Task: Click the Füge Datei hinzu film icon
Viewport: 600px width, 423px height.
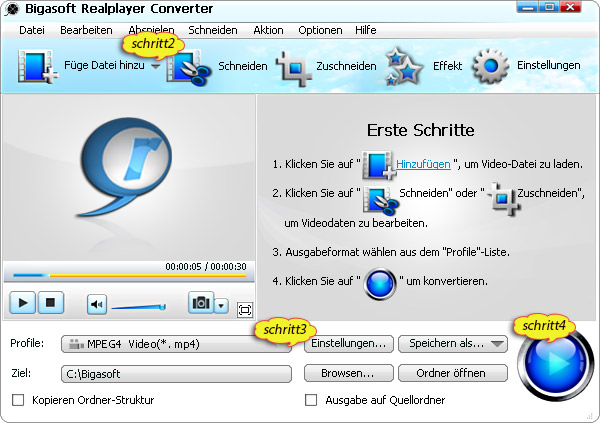Action: [x=38, y=66]
